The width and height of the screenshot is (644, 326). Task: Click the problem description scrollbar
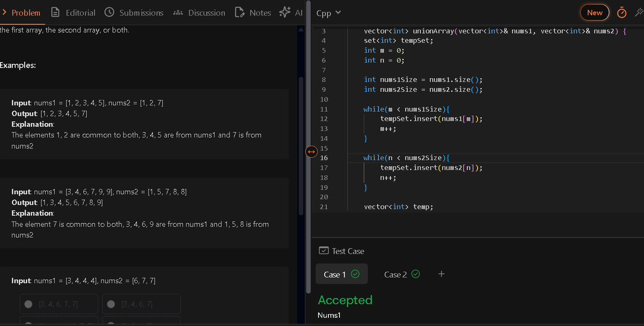pyautogui.click(x=301, y=145)
